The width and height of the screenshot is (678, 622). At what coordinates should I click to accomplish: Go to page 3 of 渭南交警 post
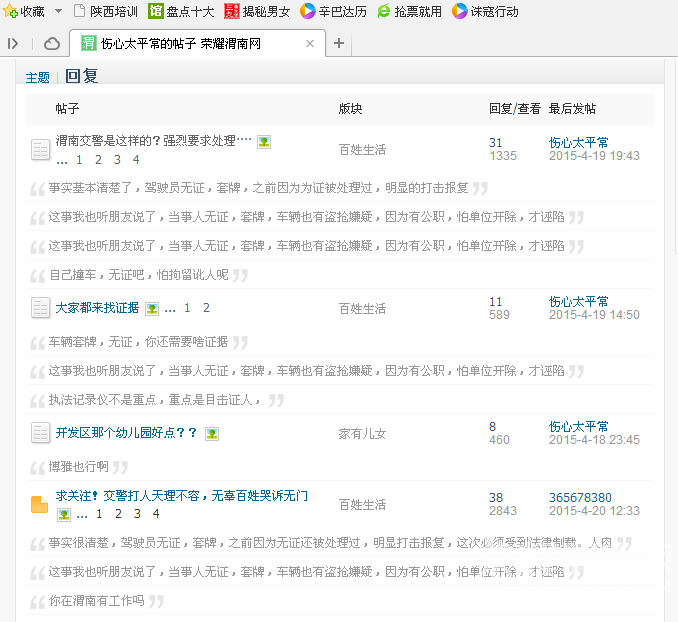point(117,160)
